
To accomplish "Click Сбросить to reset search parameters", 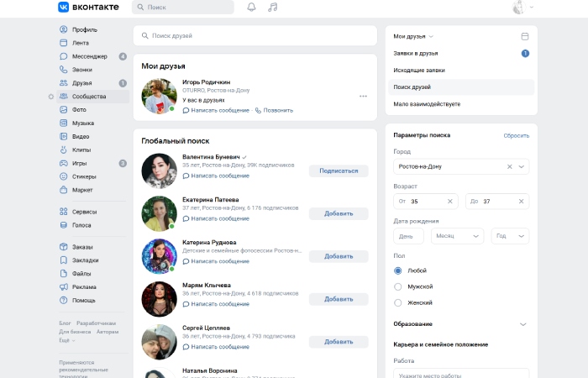I will [516, 134].
